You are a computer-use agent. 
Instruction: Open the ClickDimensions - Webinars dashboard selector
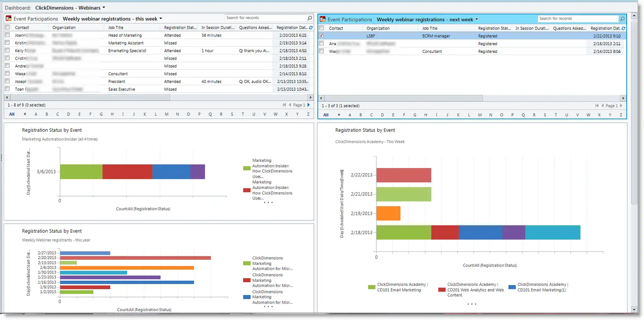(x=70, y=8)
